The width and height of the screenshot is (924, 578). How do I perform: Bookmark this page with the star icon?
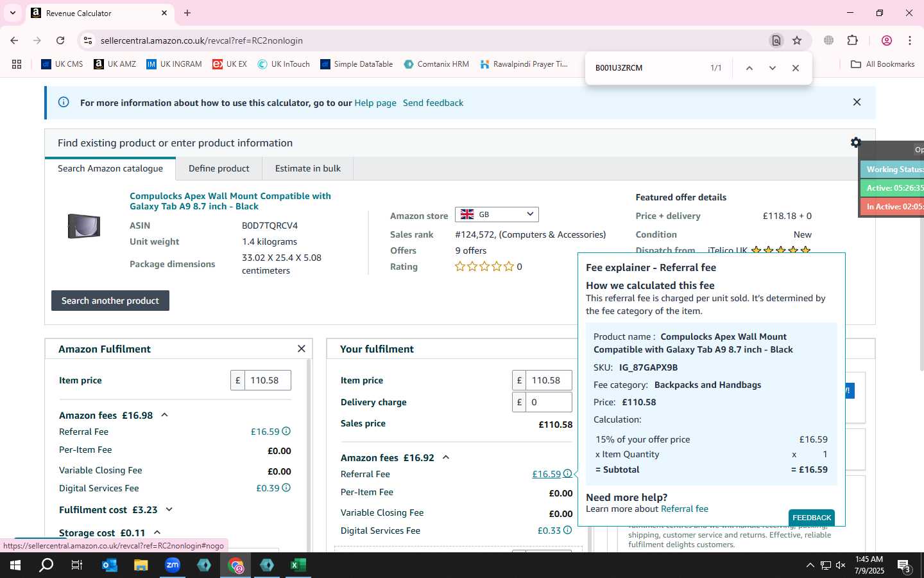(x=797, y=40)
